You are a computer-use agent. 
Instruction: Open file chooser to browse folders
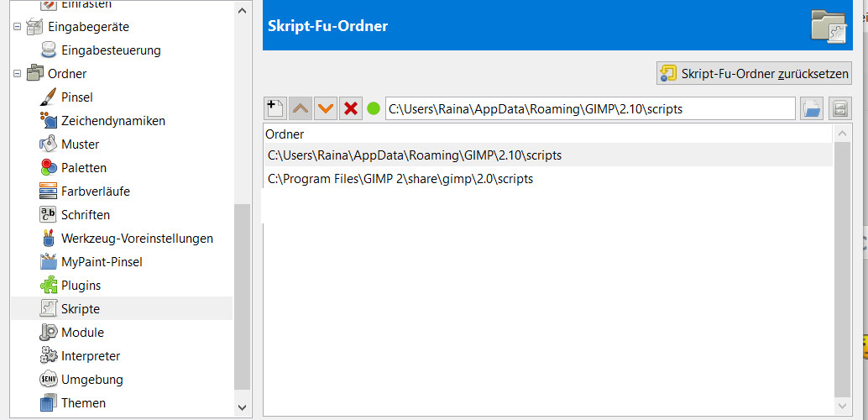[812, 108]
